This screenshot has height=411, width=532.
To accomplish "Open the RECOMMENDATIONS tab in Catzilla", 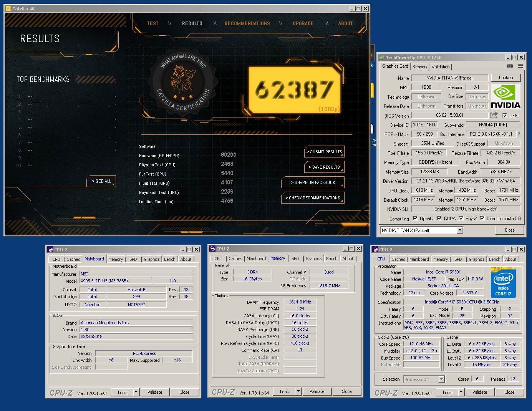I will (247, 23).
